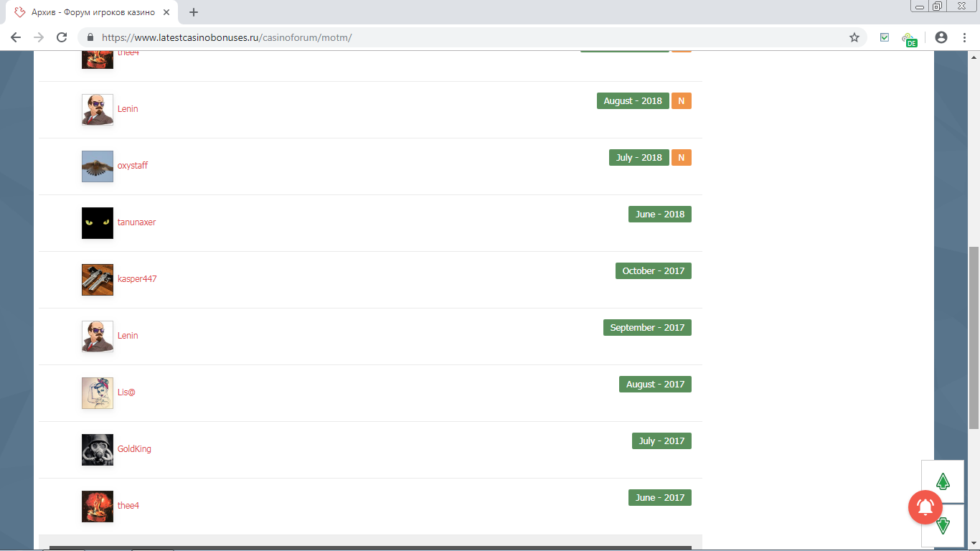Click the green scroll-up arrow icon
The height and width of the screenshot is (551, 980).
point(943,481)
